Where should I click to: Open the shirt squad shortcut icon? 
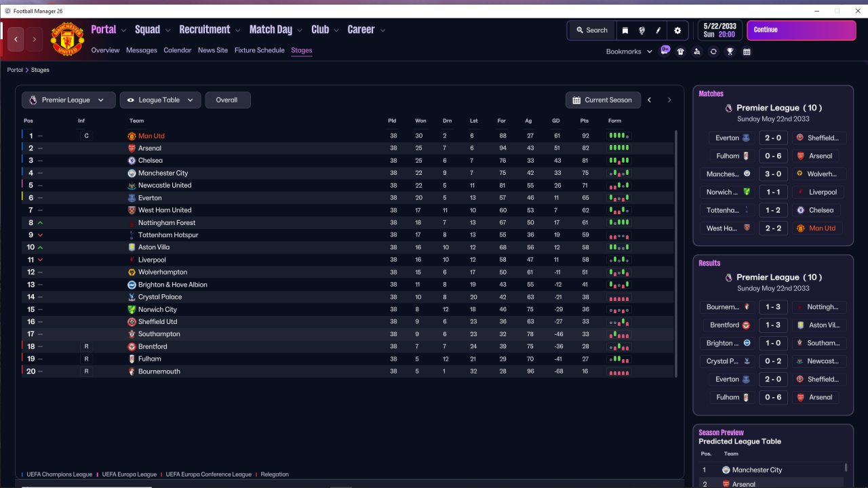pyautogui.click(x=681, y=52)
